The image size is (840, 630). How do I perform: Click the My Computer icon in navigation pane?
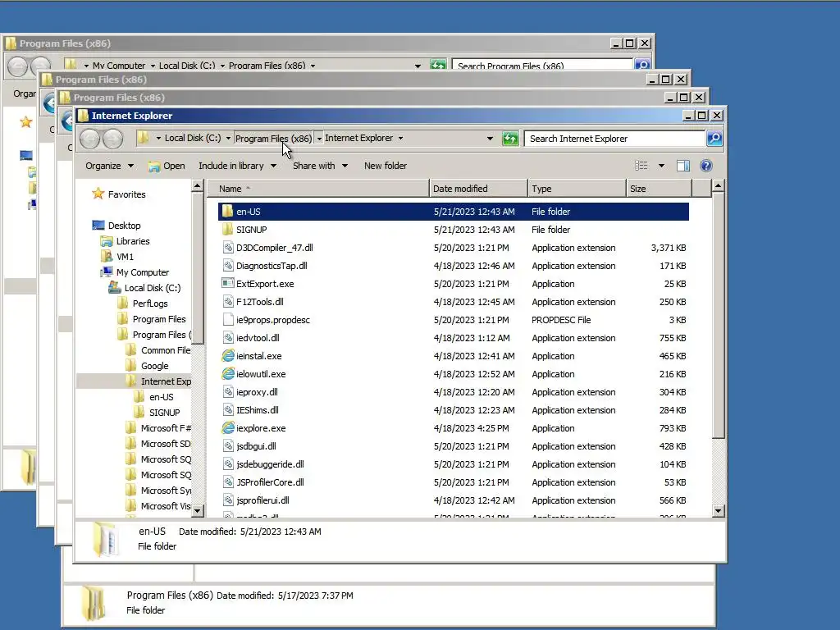(107, 272)
